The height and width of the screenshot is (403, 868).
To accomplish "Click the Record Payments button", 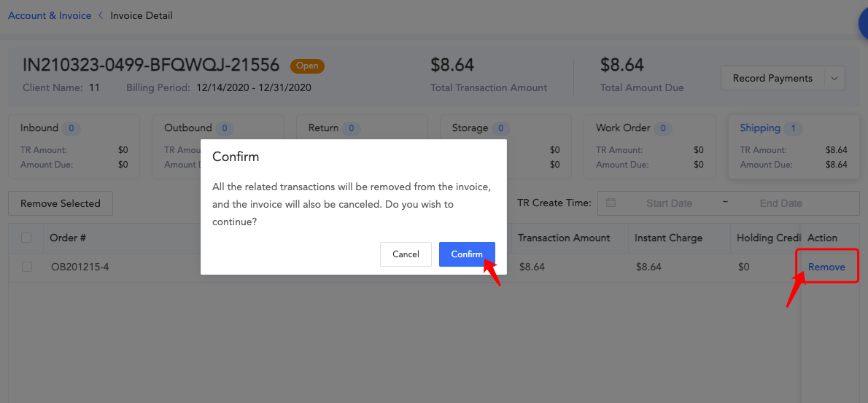I will click(x=772, y=79).
